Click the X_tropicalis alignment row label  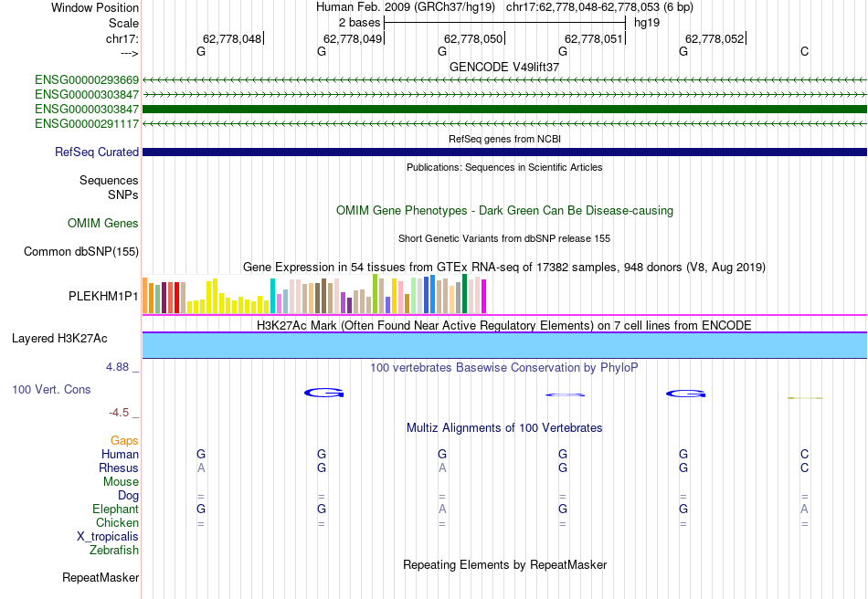pyautogui.click(x=108, y=537)
